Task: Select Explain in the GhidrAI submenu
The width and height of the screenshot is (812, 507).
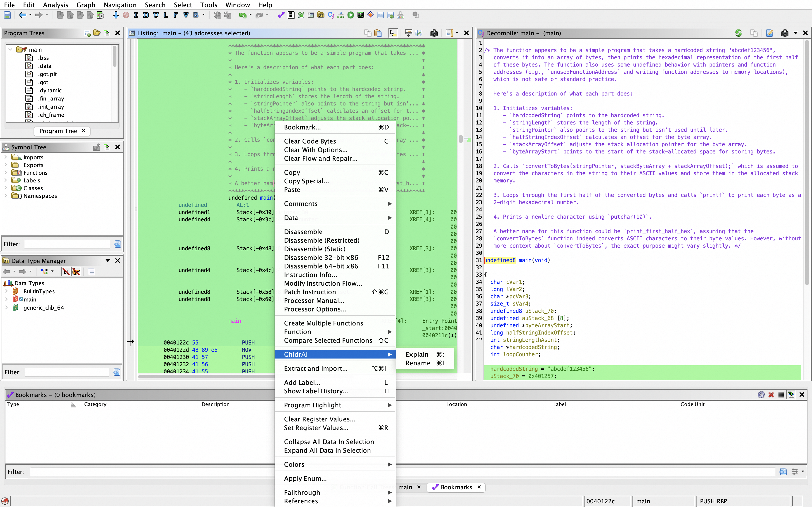Action: point(417,354)
